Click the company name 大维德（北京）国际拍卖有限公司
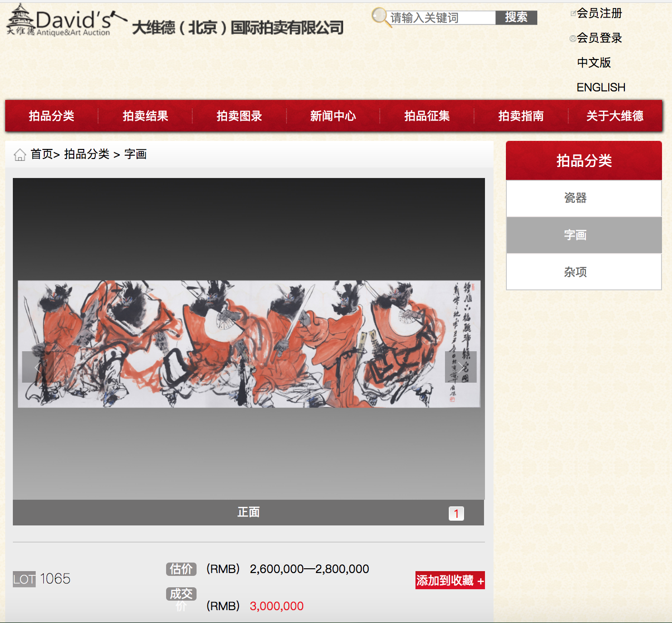672x623 pixels. (237, 28)
